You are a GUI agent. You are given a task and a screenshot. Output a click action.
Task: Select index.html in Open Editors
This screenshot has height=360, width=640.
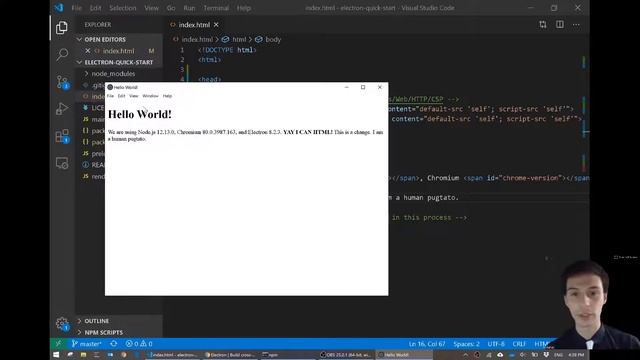pos(118,51)
